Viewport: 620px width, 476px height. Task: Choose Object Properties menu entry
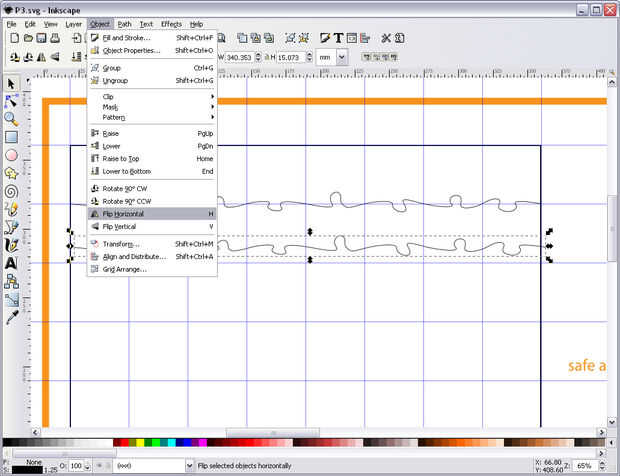click(x=152, y=51)
